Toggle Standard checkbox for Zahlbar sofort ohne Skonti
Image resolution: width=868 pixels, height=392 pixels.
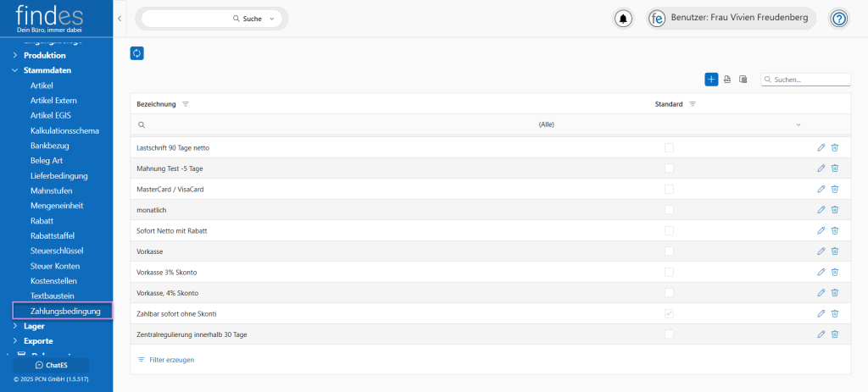[669, 313]
